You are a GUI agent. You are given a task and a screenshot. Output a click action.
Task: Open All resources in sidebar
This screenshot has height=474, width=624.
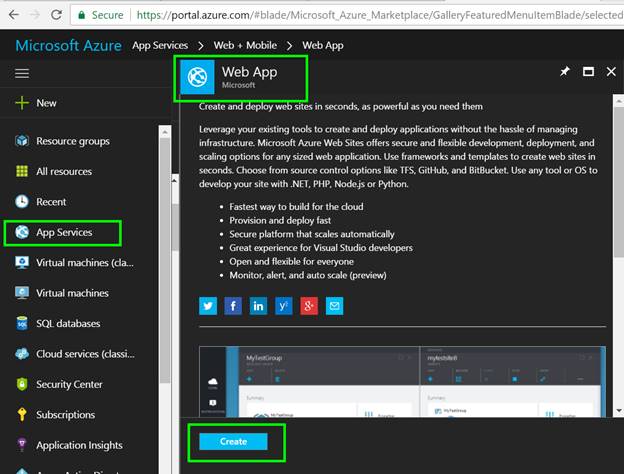64,172
